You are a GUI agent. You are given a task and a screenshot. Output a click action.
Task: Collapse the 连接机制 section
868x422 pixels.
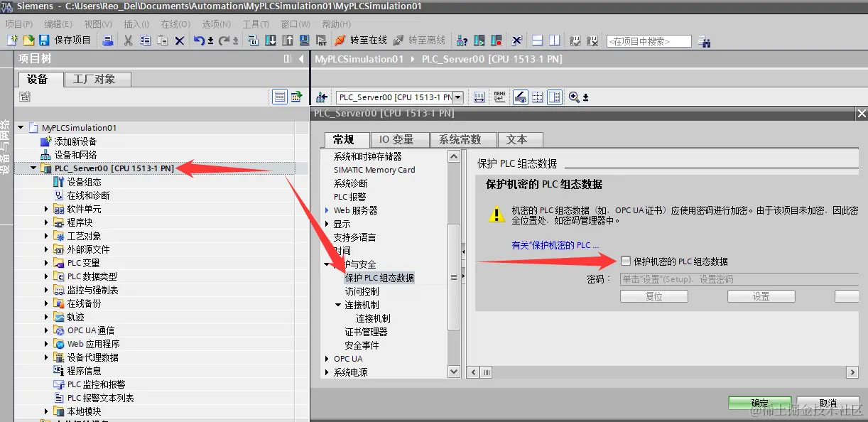coord(337,304)
